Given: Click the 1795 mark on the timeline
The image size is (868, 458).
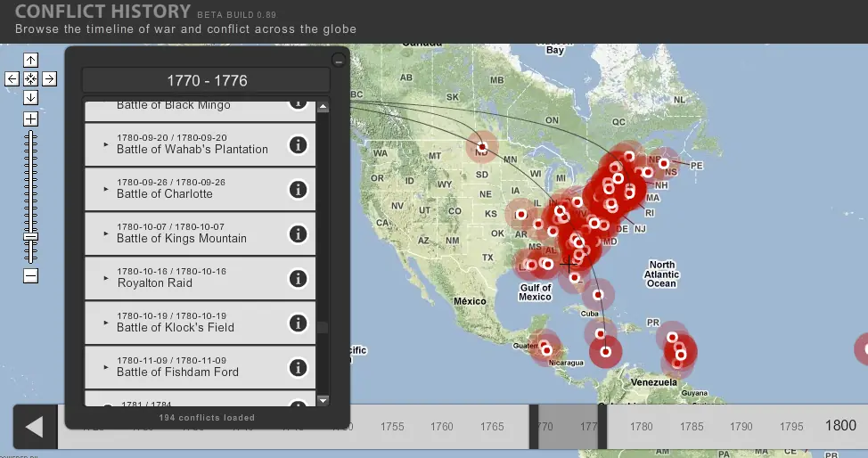Looking at the screenshot, I should pos(791,427).
